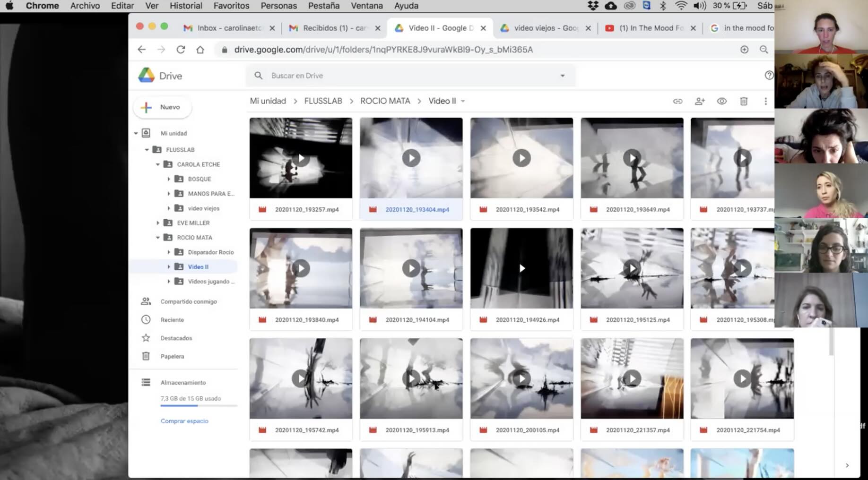Expand the BOSQUE folder arrow
Screen dimensions: 868x480
pos(169,179)
